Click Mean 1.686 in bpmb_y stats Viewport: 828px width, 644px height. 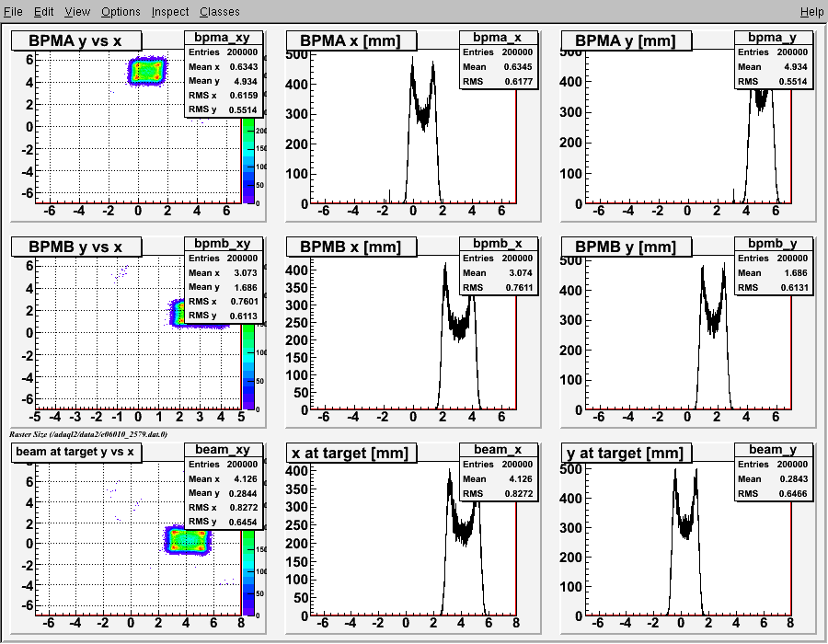click(773, 273)
